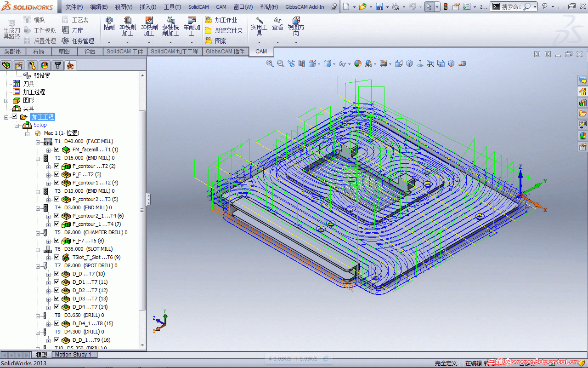
Task: Toggle the TSlot_T_Slot operation checkbox
Action: [x=57, y=257]
